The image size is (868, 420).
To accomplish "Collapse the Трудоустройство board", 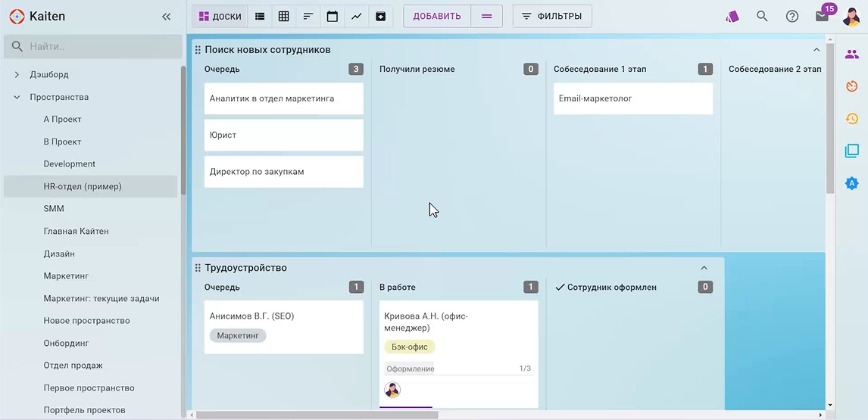I will (704, 268).
